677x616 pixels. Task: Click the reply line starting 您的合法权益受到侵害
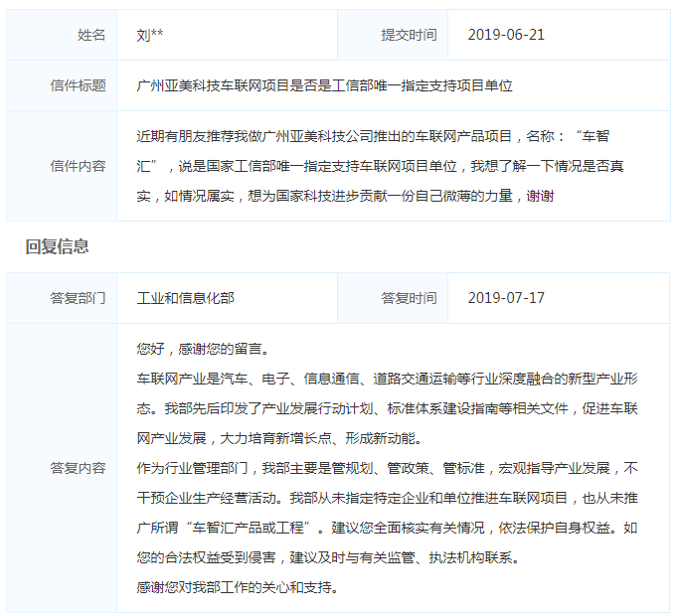tap(328, 557)
